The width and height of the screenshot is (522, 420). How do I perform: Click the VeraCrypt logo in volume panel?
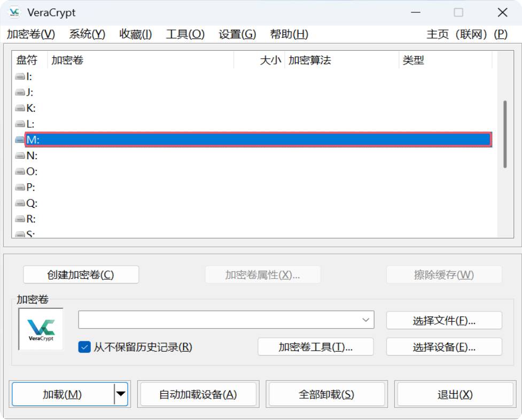click(x=41, y=329)
